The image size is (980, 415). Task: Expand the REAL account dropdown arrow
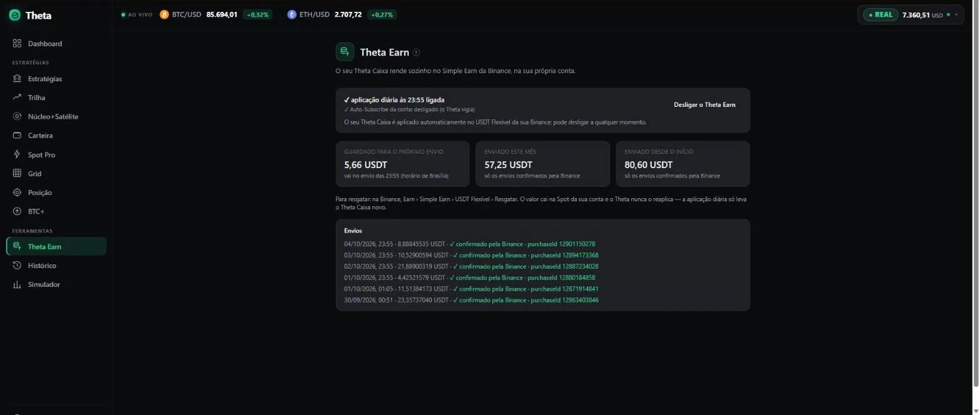click(x=957, y=14)
